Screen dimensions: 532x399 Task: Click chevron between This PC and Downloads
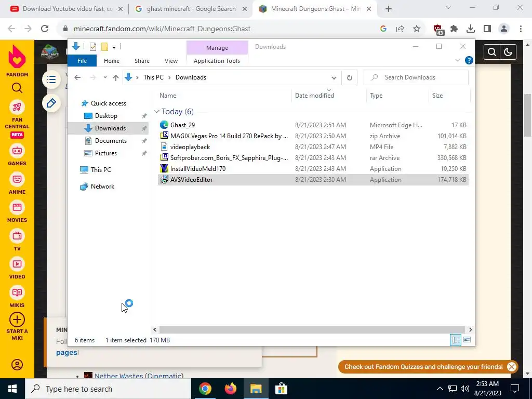point(170,77)
